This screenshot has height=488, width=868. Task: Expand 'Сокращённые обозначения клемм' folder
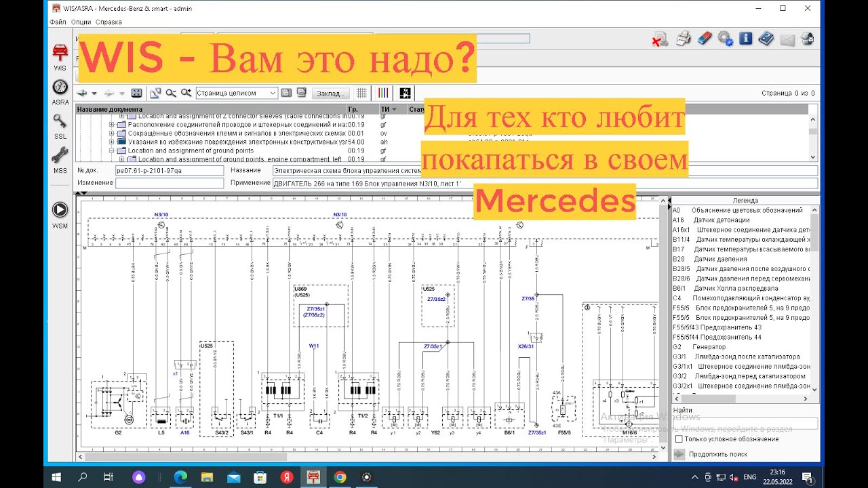coord(112,134)
